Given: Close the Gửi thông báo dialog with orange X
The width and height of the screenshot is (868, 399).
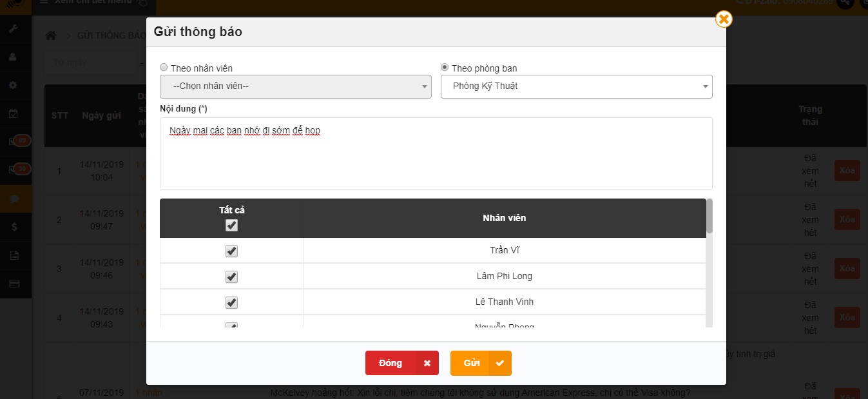Looking at the screenshot, I should coord(724,19).
